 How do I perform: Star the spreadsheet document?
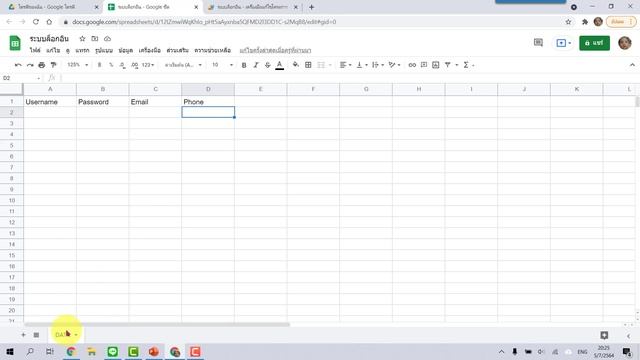82,39
